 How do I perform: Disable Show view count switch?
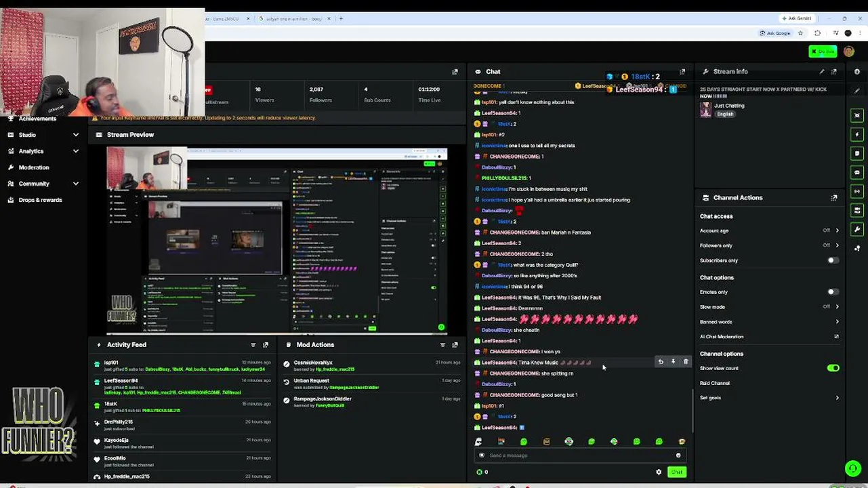click(x=833, y=368)
